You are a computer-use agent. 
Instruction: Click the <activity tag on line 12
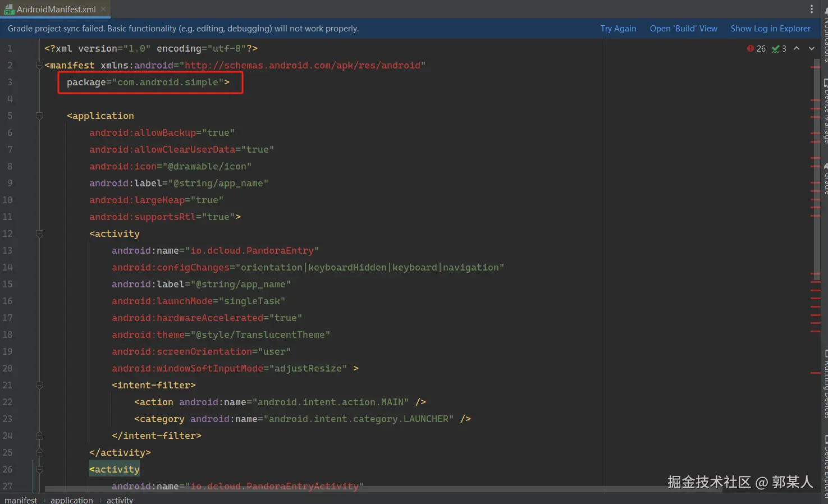click(115, 234)
